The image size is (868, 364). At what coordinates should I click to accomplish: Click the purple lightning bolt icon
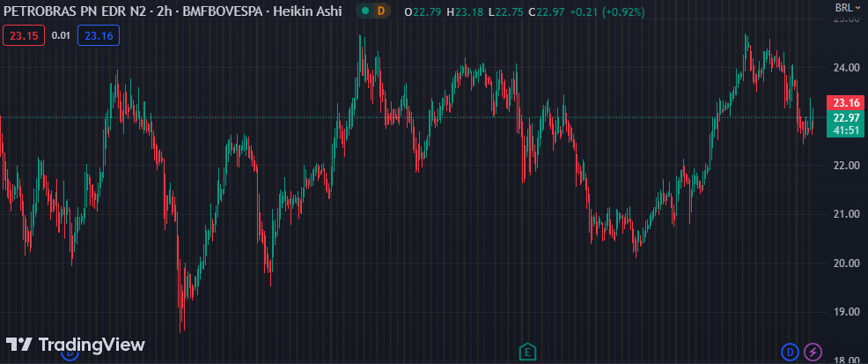813,352
